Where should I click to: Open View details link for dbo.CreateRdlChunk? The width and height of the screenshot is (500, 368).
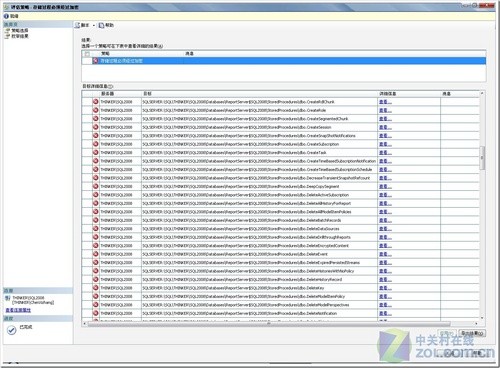[x=385, y=102]
